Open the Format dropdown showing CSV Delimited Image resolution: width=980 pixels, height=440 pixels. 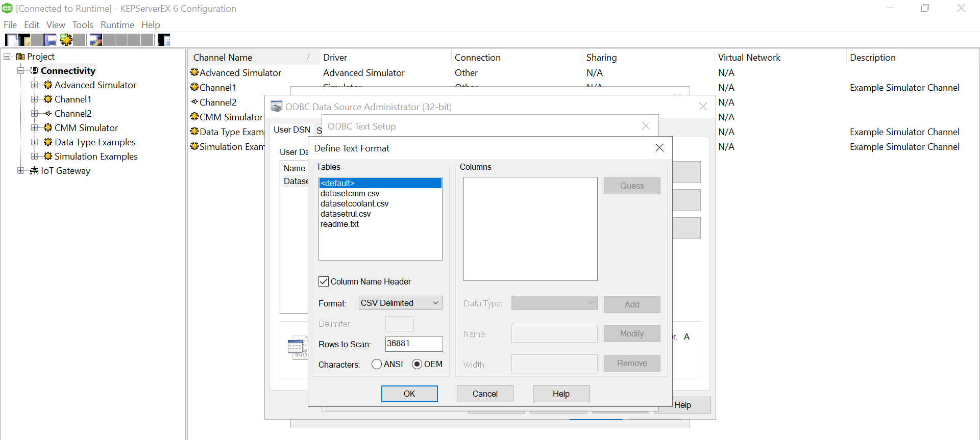pos(400,303)
